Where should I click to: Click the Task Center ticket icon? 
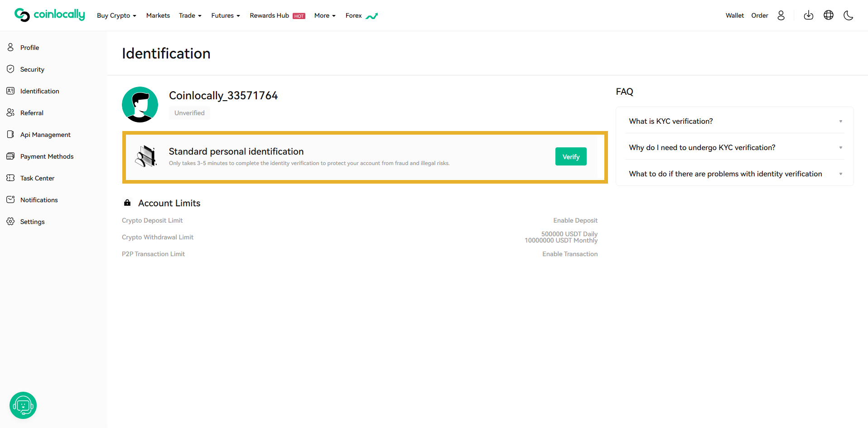click(x=10, y=178)
